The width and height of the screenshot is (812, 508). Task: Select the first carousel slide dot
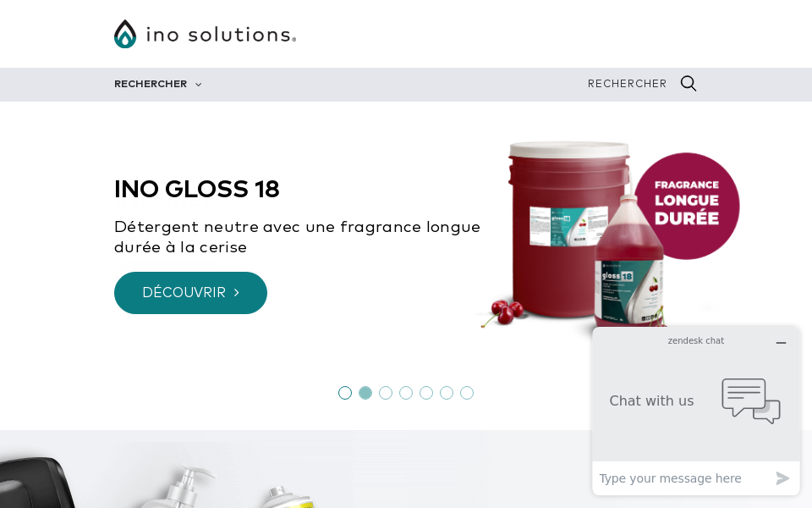[345, 393]
